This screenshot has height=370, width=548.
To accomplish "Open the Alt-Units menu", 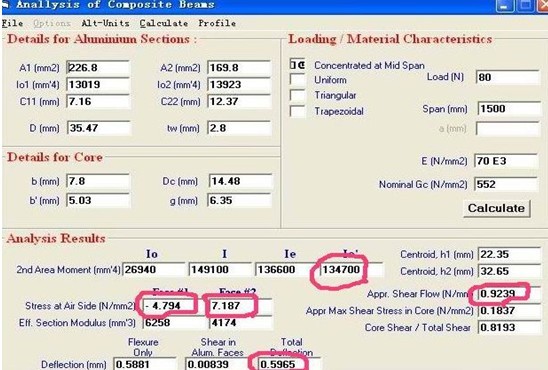I will [105, 23].
